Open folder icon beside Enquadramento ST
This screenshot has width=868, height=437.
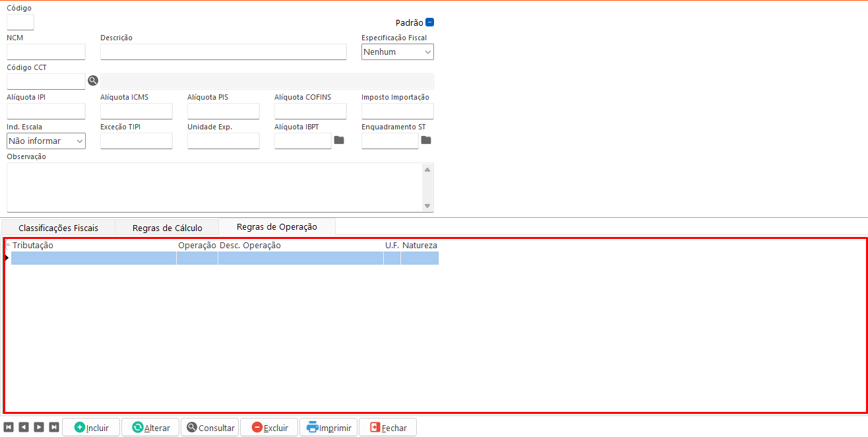426,140
